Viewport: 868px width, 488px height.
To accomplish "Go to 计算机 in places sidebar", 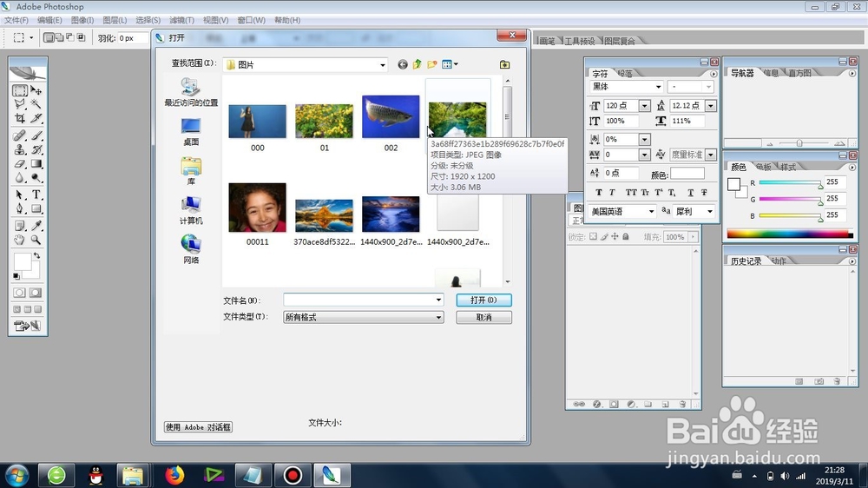I will pos(191,210).
